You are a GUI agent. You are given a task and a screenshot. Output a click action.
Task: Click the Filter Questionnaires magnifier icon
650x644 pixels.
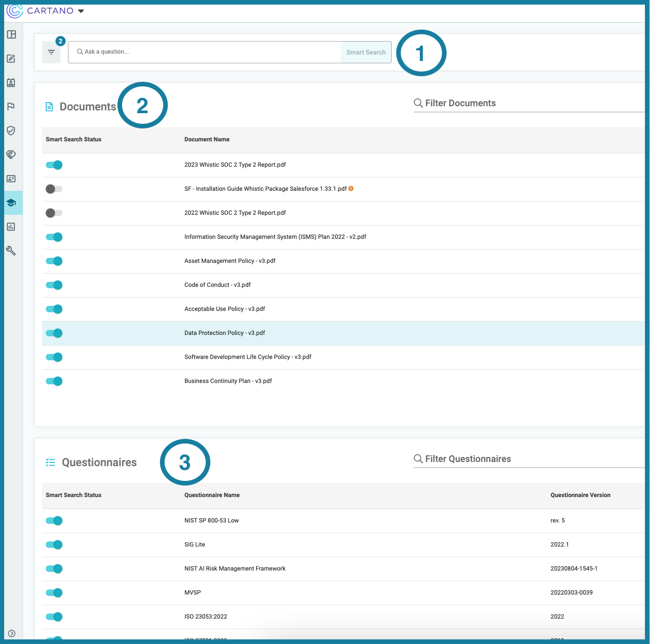coord(418,459)
